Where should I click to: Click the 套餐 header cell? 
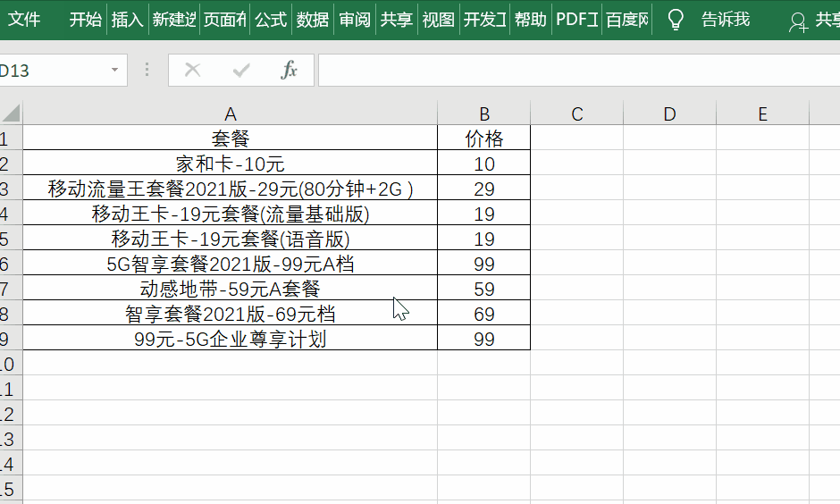coord(231,139)
